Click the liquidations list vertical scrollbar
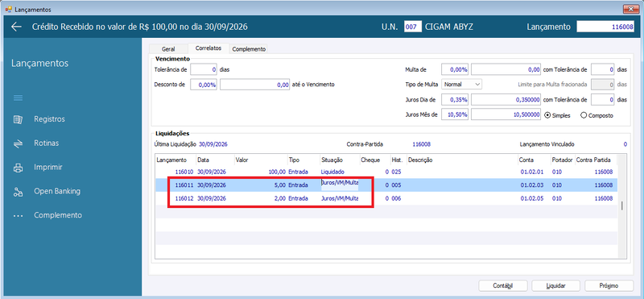 (621, 206)
